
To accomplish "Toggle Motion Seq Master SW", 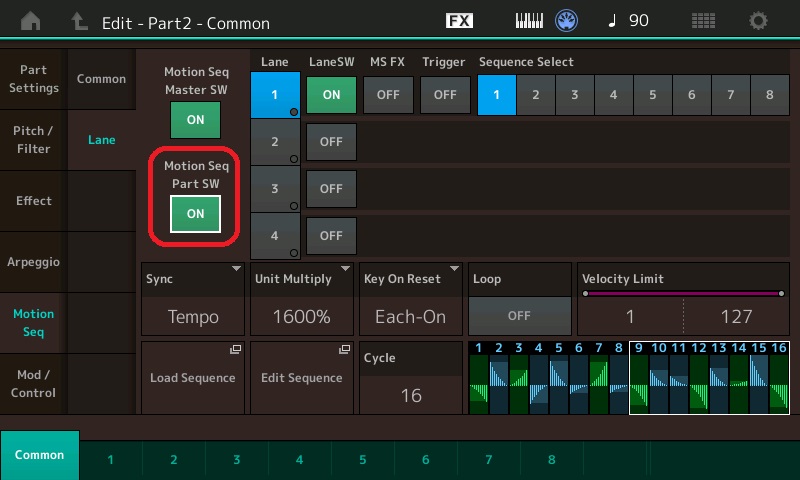I will [x=195, y=120].
